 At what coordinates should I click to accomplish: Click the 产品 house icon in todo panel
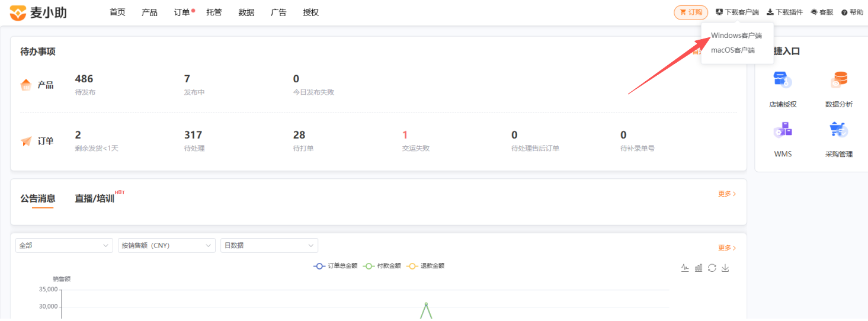point(26,85)
